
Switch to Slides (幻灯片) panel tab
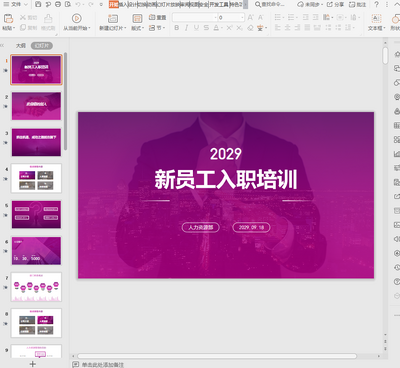point(42,46)
